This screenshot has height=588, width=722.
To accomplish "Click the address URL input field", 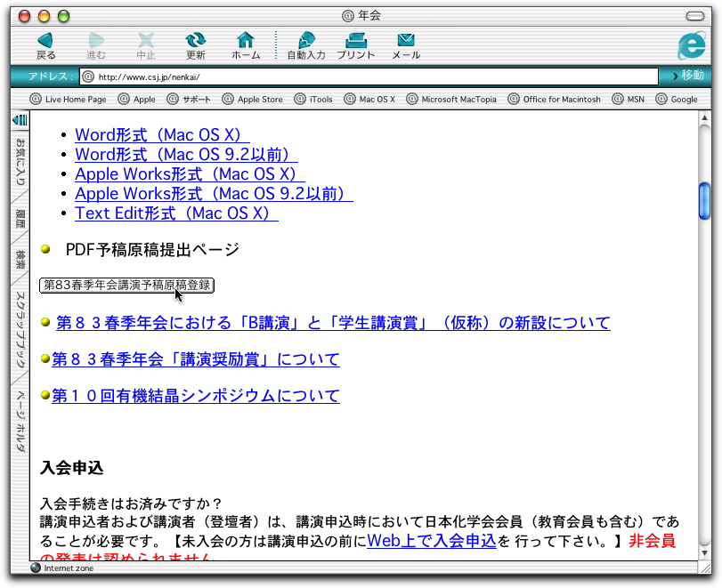I will point(374,77).
